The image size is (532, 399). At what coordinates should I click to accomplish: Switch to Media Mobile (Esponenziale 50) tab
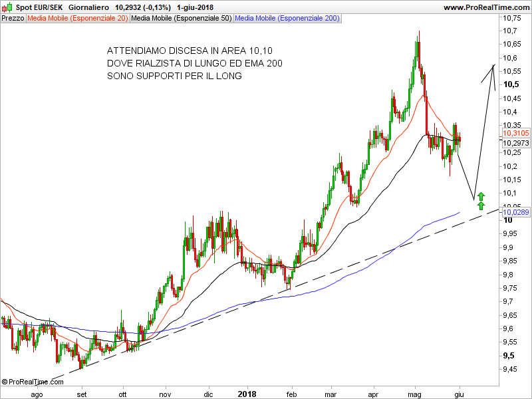click(182, 19)
